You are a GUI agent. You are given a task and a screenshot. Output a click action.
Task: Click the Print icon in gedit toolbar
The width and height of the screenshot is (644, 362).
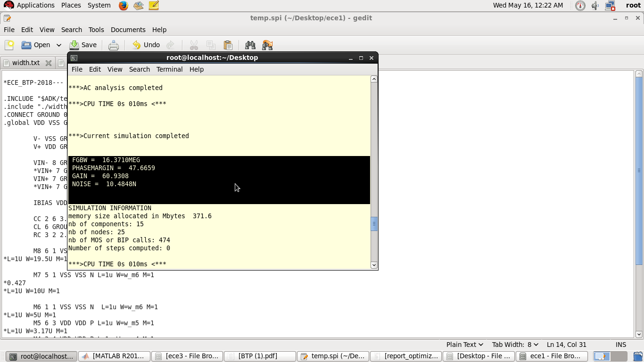[114, 45]
